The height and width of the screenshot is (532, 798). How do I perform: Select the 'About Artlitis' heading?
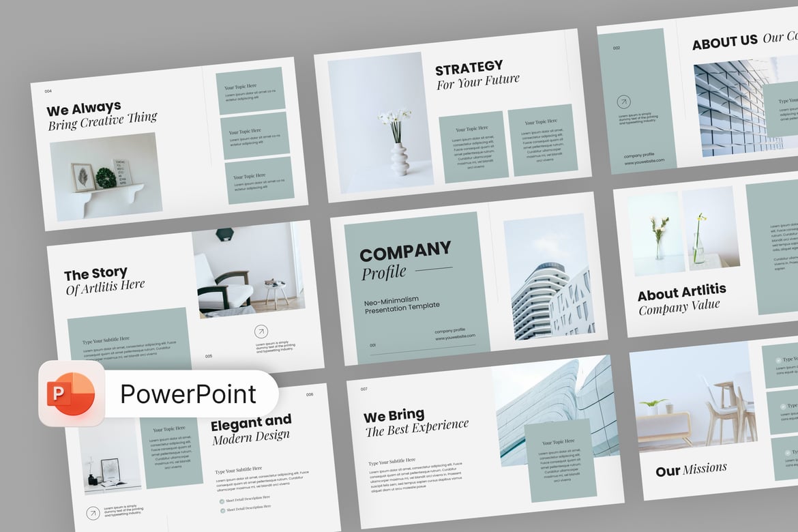(682, 293)
